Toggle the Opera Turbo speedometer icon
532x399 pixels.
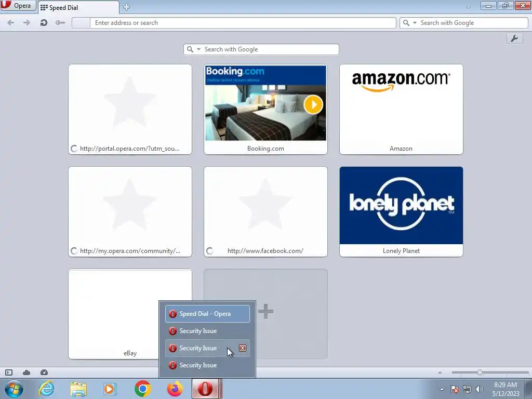(x=44, y=373)
